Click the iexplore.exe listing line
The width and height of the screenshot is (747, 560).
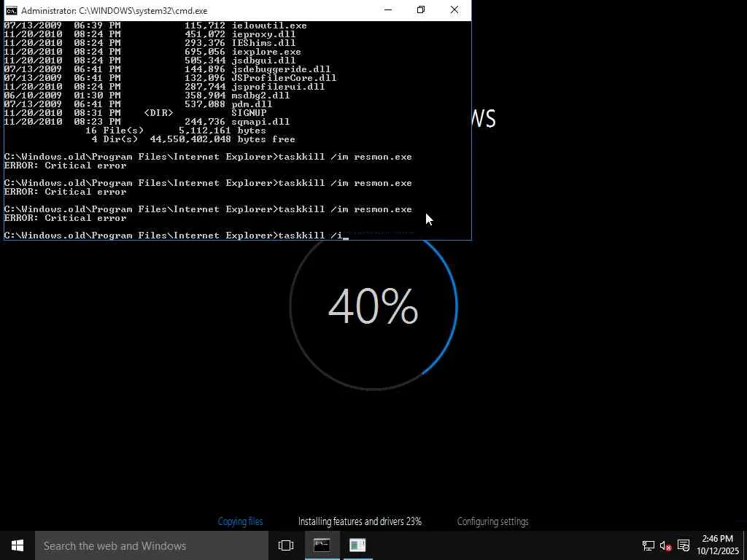tap(152, 52)
